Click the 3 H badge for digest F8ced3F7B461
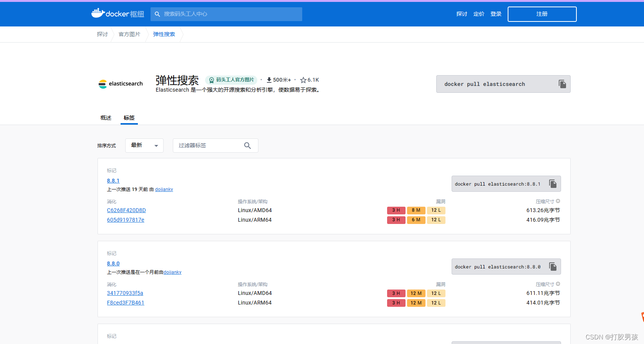 tap(396, 303)
